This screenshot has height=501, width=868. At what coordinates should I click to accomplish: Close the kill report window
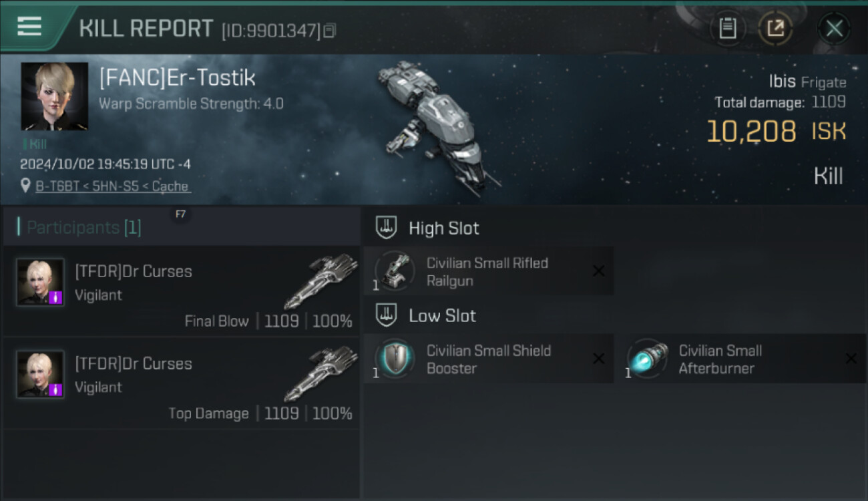coord(834,29)
